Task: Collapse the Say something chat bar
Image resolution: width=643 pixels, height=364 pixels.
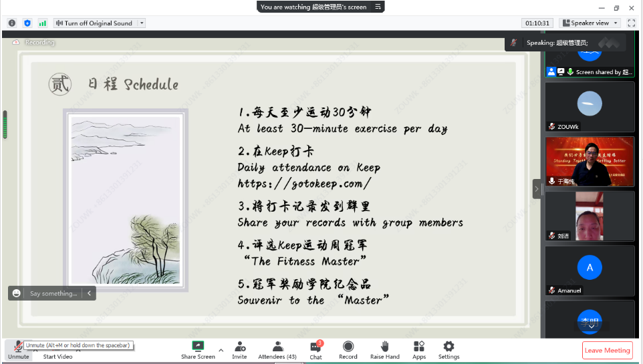Action: 89,293
